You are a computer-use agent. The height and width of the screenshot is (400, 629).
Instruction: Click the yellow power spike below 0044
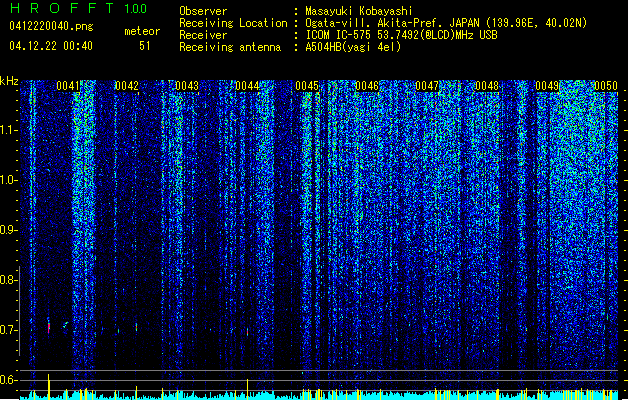tap(248, 389)
